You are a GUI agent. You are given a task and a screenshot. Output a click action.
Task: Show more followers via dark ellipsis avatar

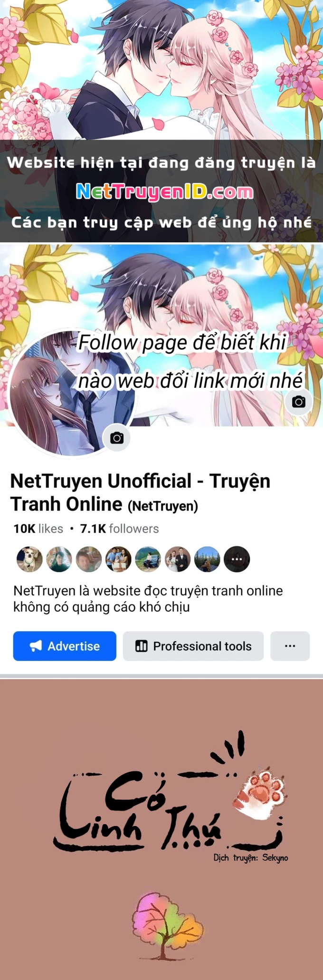point(237,559)
